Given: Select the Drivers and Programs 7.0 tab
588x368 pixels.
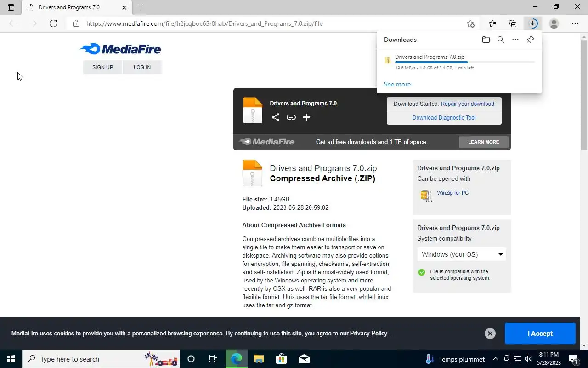Looking at the screenshot, I should 76,7.
